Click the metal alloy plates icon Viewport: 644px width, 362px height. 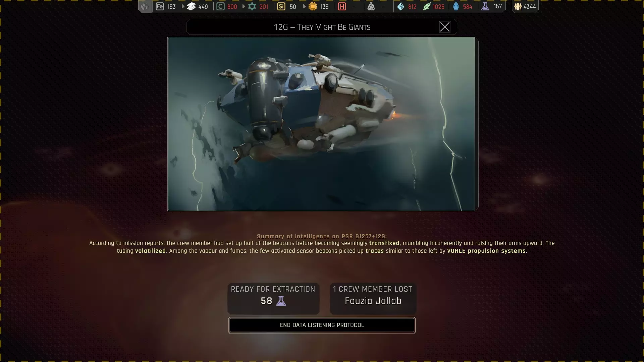point(191,7)
